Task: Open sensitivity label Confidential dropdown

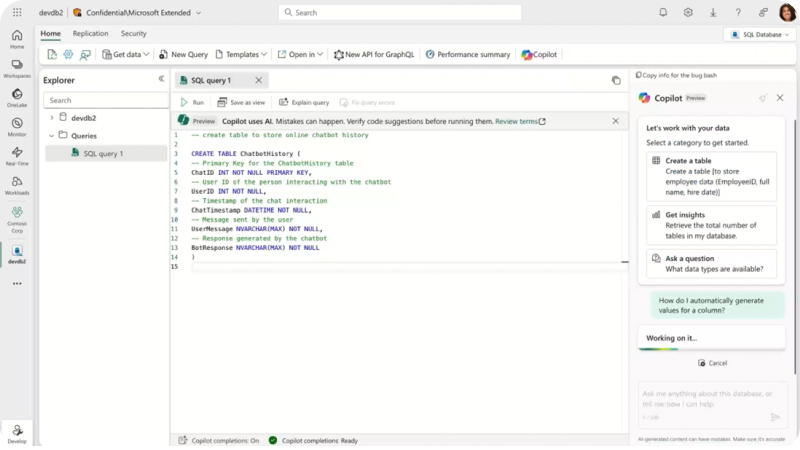Action: tap(137, 12)
